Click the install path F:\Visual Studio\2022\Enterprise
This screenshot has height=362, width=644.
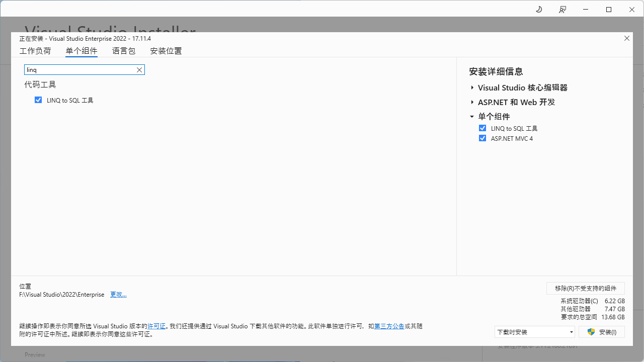pyautogui.click(x=62, y=295)
